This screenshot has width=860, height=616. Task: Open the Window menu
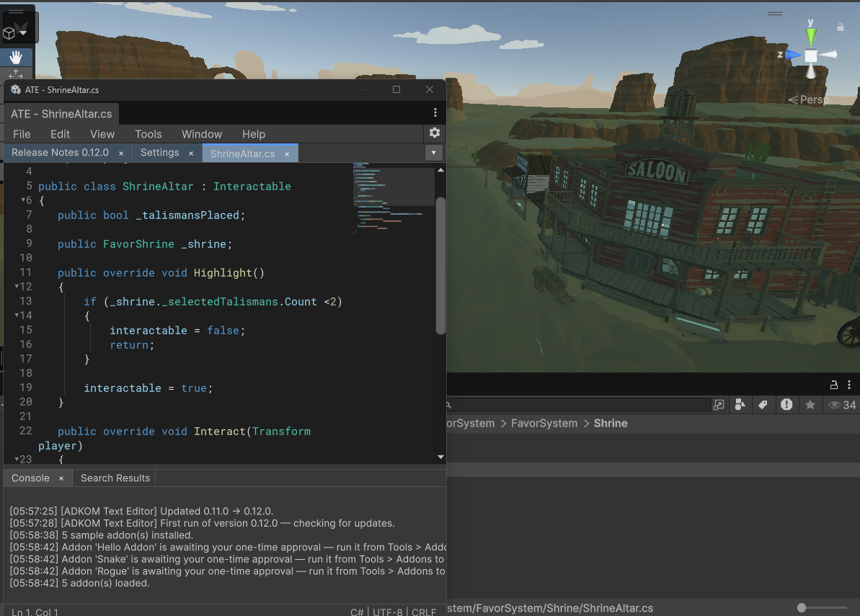pyautogui.click(x=202, y=134)
